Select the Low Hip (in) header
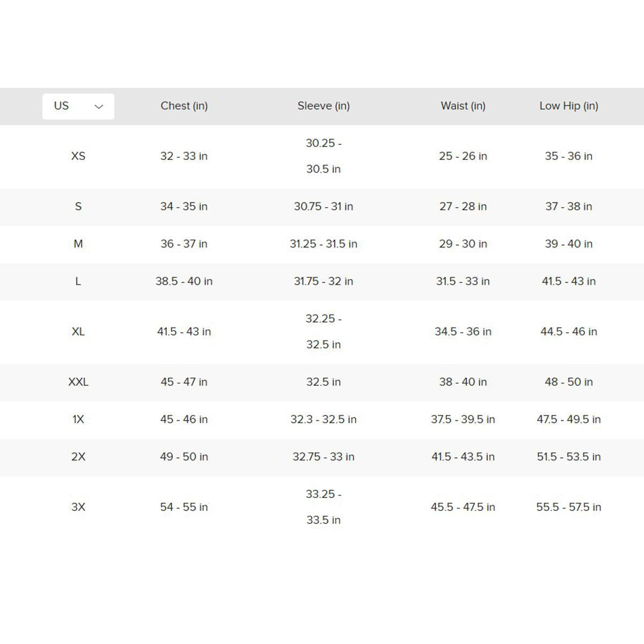This screenshot has height=644, width=644. coord(569,106)
